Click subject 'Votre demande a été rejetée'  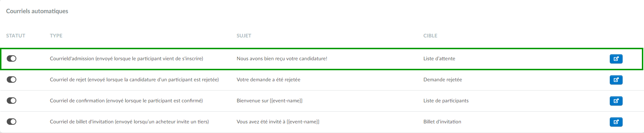click(268, 80)
